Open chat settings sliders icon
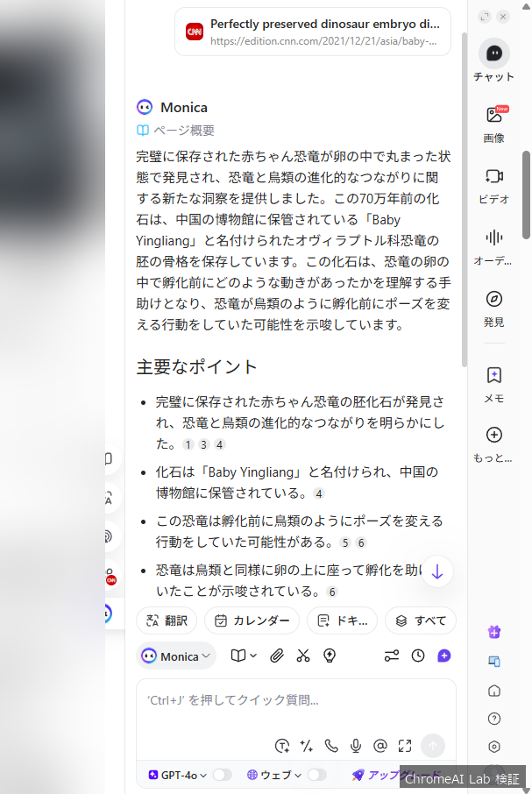The width and height of the screenshot is (532, 794). [x=392, y=656]
